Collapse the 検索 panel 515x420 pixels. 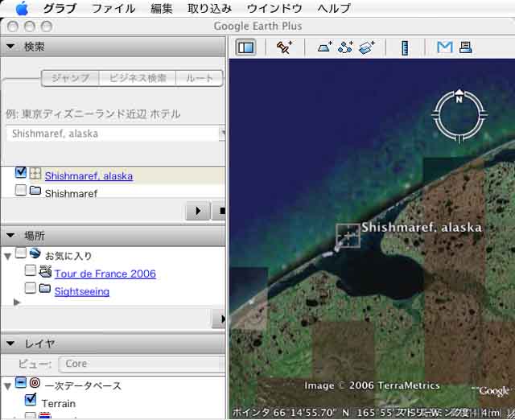pyautogui.click(x=10, y=47)
